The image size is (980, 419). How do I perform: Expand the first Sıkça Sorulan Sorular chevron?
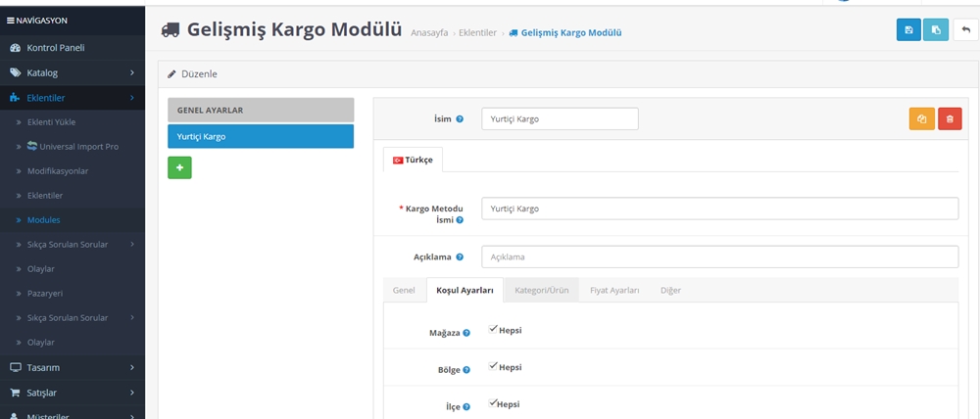132,244
